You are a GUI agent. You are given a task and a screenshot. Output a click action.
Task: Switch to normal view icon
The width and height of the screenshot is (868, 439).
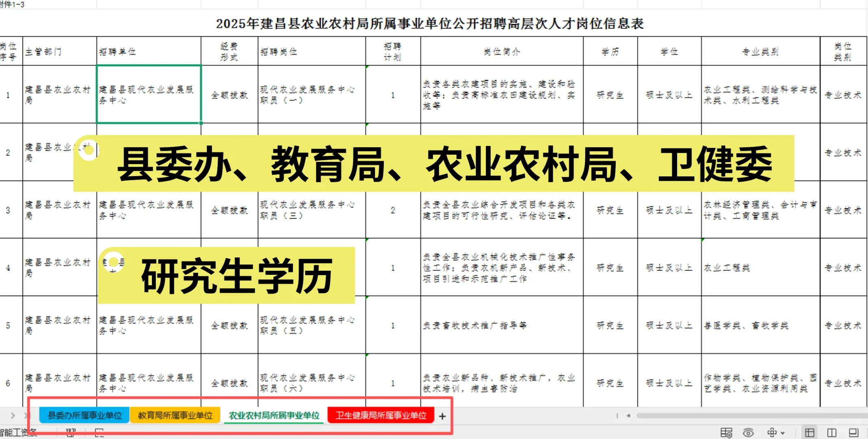pos(810,432)
